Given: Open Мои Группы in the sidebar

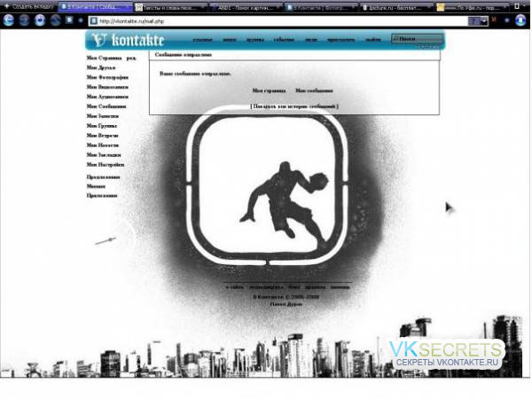Looking at the screenshot, I should coord(102,126).
